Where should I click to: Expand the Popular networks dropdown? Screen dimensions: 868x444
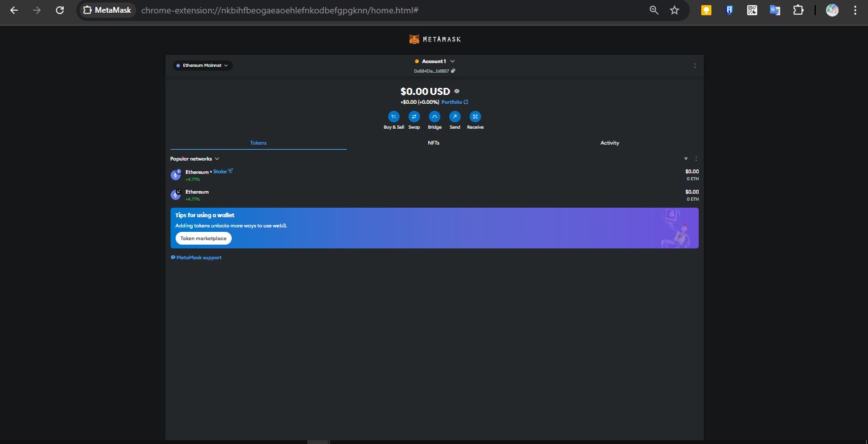pyautogui.click(x=195, y=159)
